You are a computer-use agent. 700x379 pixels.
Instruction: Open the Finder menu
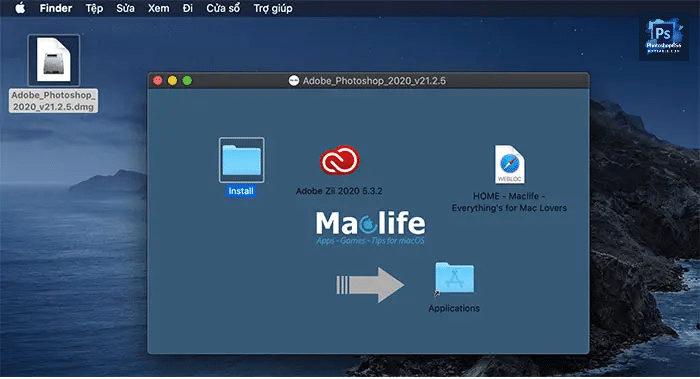click(x=56, y=8)
